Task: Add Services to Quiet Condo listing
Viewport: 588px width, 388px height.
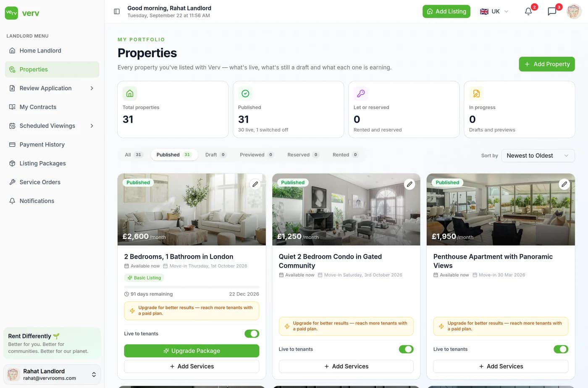Action: [x=346, y=366]
